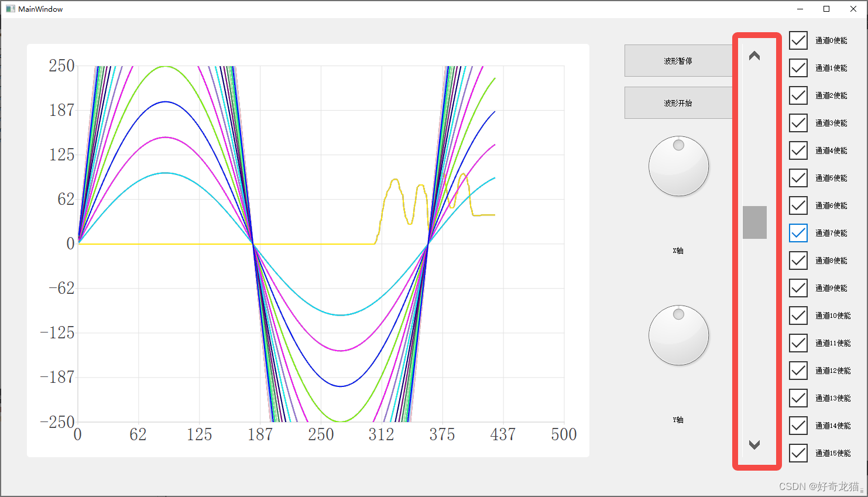Click the scrollbar down arrow
The image size is (868, 497).
[754, 445]
